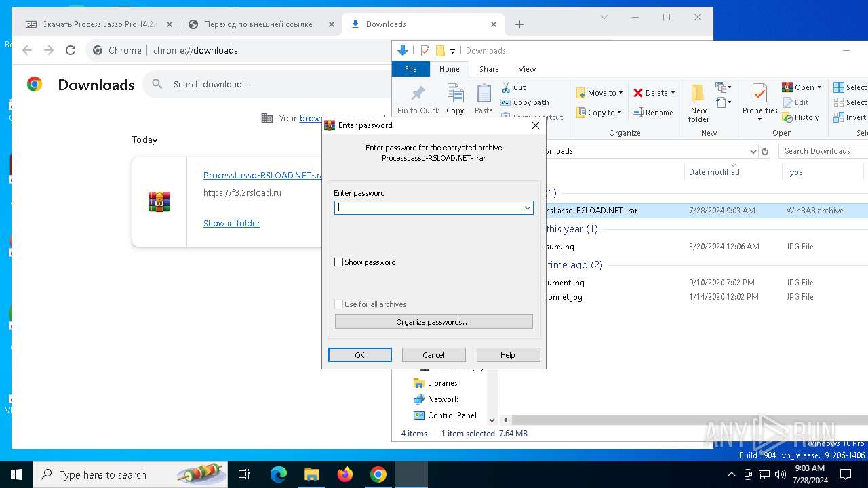Expand the Delete dropdown arrow
The image size is (868, 488).
click(673, 94)
